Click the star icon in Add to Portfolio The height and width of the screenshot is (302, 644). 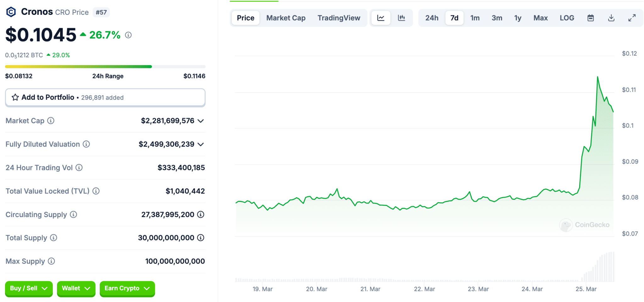pyautogui.click(x=15, y=97)
